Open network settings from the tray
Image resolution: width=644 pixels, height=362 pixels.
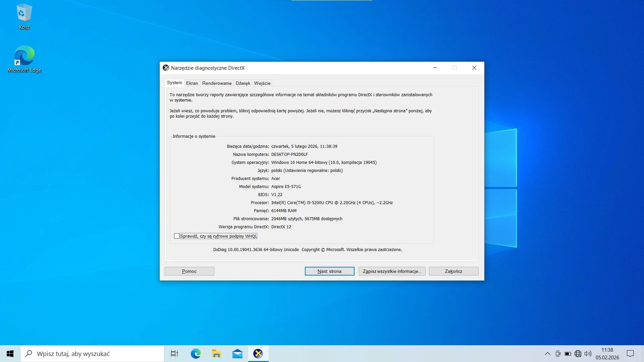pos(578,353)
